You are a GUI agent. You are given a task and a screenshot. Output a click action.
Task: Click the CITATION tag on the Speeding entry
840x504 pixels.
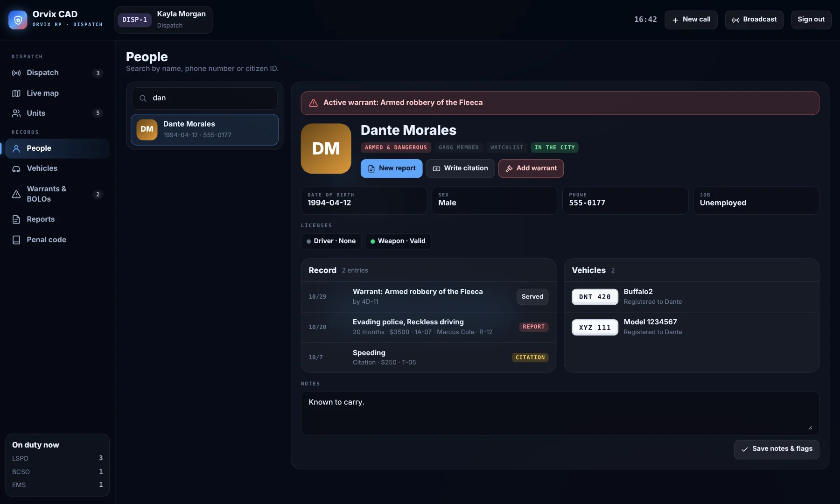(530, 357)
